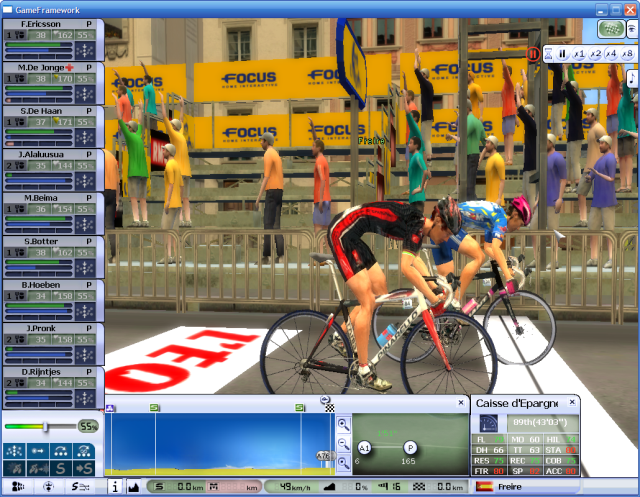Image resolution: width=640 pixels, height=497 pixels.
Task: Open S.De Haan rider action icon
Action: (x=86, y=136)
